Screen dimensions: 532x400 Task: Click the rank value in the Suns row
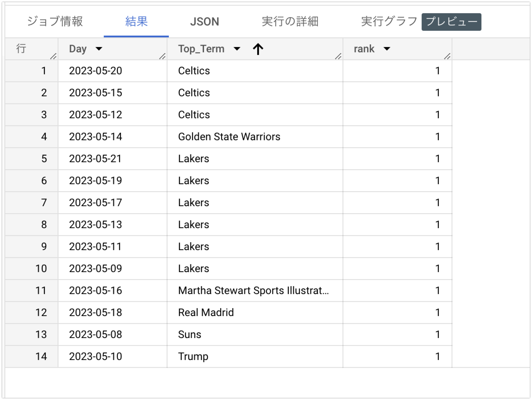[437, 334]
